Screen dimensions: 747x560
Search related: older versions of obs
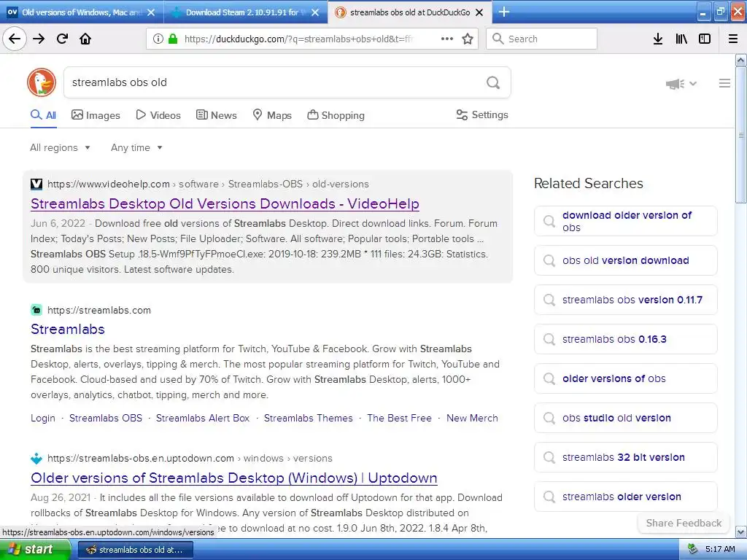pos(625,378)
